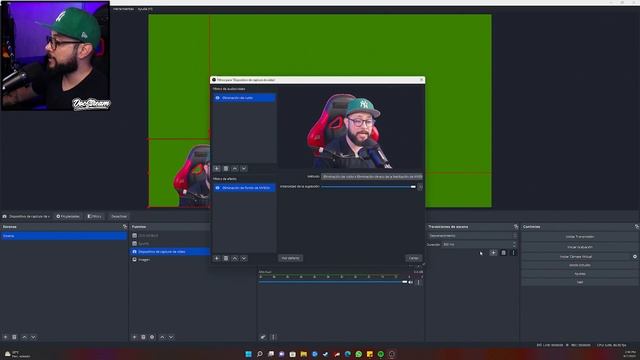Undock the Escenas panel
640x360 pixels.
tap(125, 227)
